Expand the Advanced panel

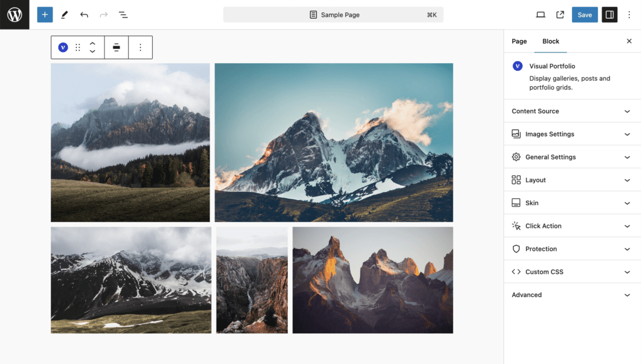coord(572,295)
